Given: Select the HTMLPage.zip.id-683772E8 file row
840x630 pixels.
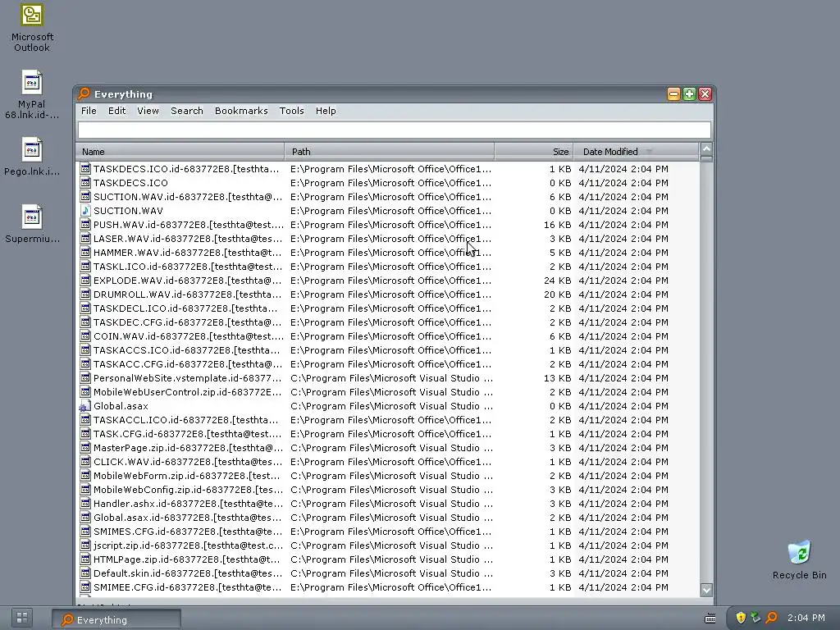Looking at the screenshot, I should (x=388, y=559).
